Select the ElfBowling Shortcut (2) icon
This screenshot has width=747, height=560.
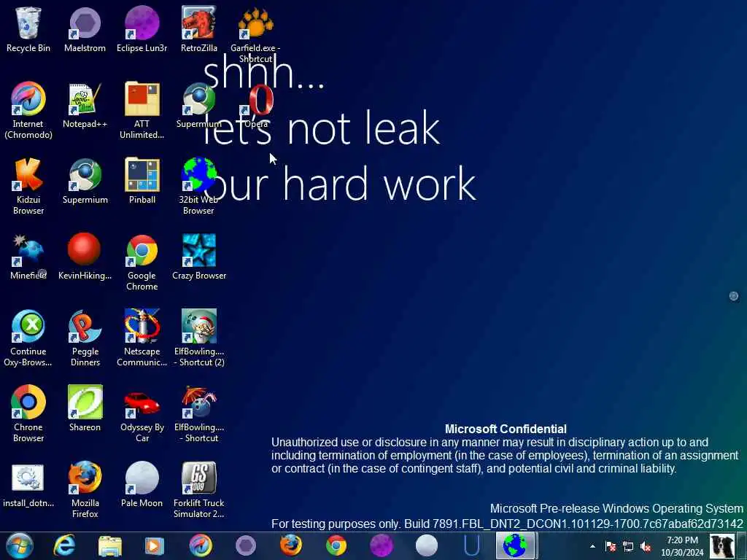click(x=198, y=338)
